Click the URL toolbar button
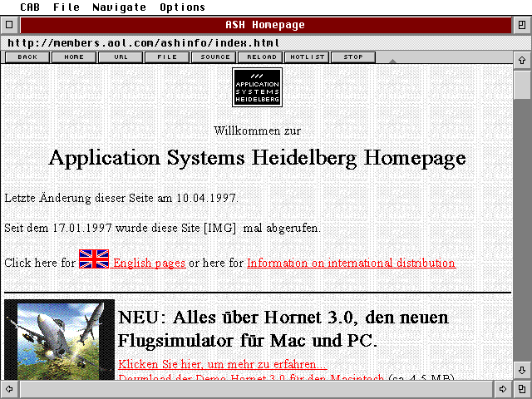 121,57
